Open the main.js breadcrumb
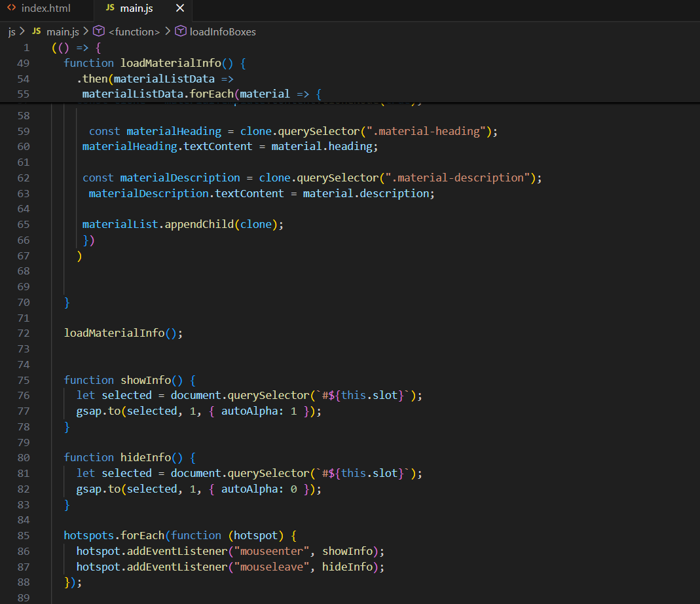Image resolution: width=700 pixels, height=604 pixels. click(62, 31)
